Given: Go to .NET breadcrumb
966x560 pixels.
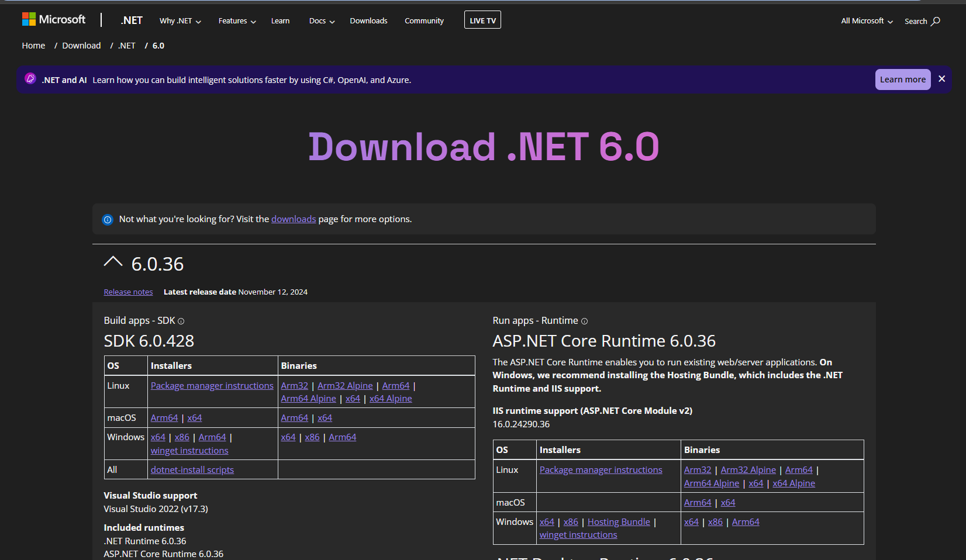Looking at the screenshot, I should [127, 46].
